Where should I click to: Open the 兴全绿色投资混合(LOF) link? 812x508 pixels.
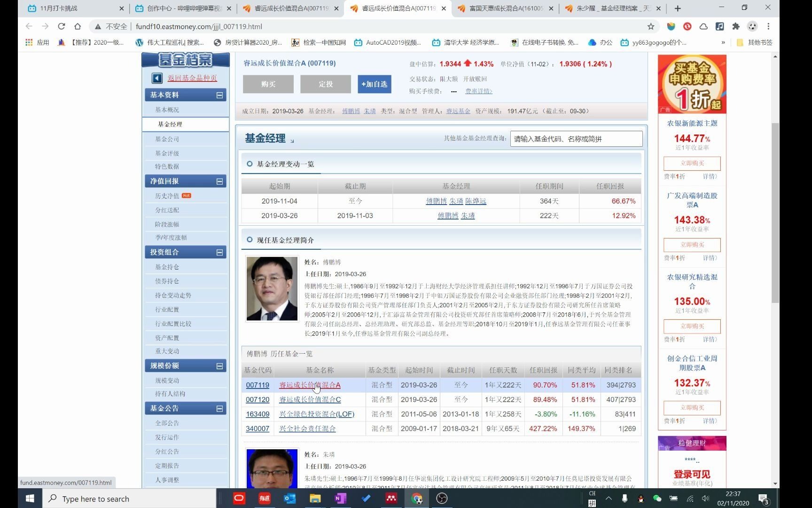317,414
